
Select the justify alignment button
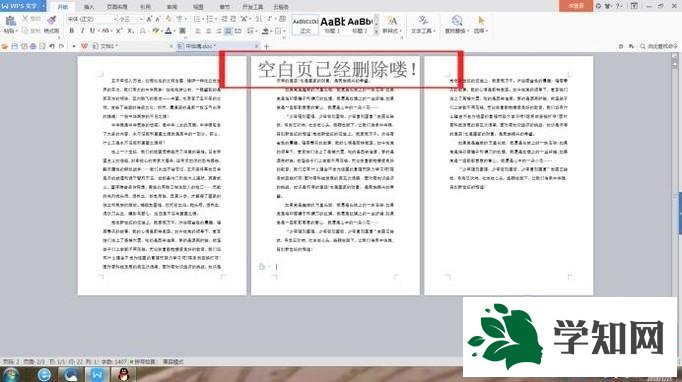point(228,31)
